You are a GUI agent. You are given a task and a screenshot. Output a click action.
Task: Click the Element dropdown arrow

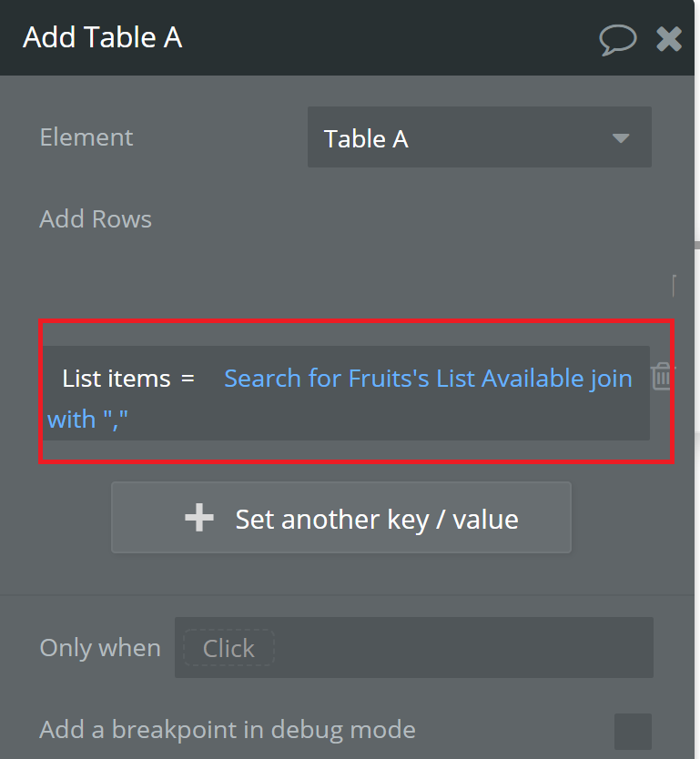coord(621,138)
